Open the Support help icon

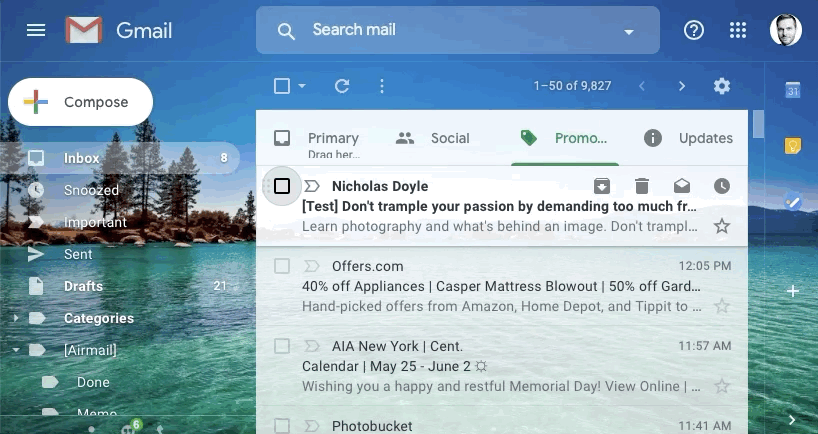pos(694,30)
